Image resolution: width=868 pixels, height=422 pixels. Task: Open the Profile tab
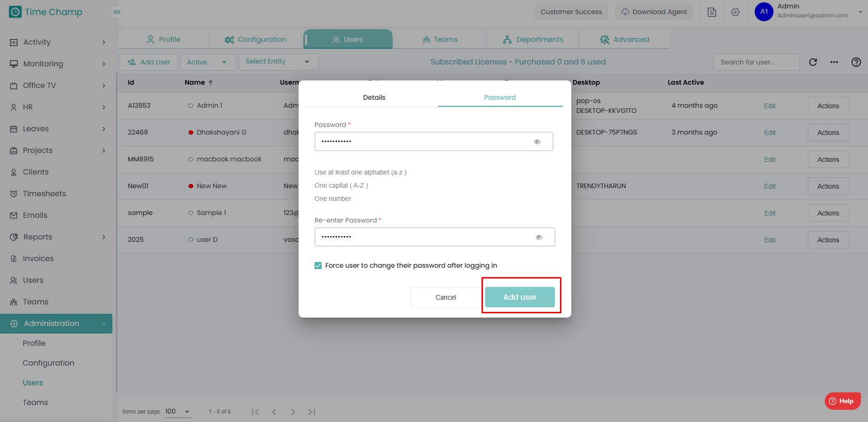click(163, 40)
